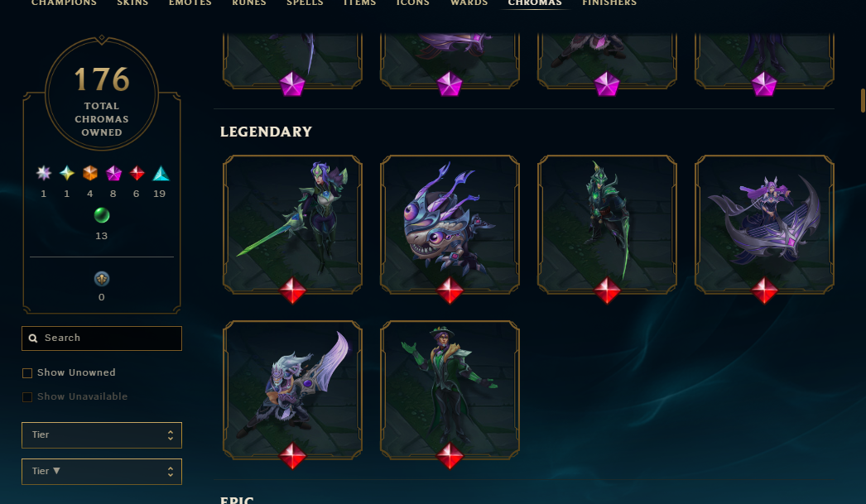This screenshot has height=504, width=866.
Task: Select the green top-hat gentleman chroma
Action: pos(450,391)
